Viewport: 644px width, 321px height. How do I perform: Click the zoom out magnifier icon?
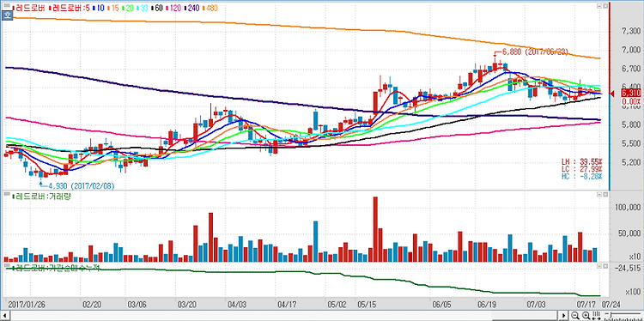coord(576,316)
